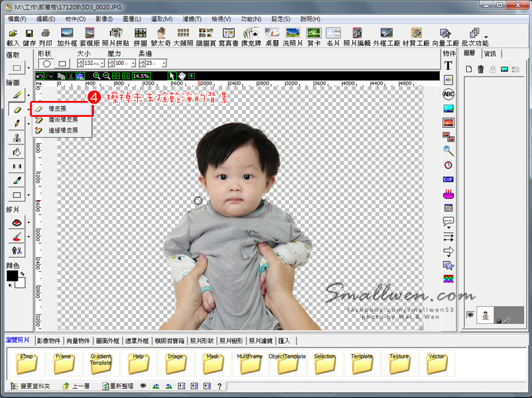Image resolution: width=532 pixels, height=398 pixels.
Task: Click the EXIF object icon
Action: [448, 180]
